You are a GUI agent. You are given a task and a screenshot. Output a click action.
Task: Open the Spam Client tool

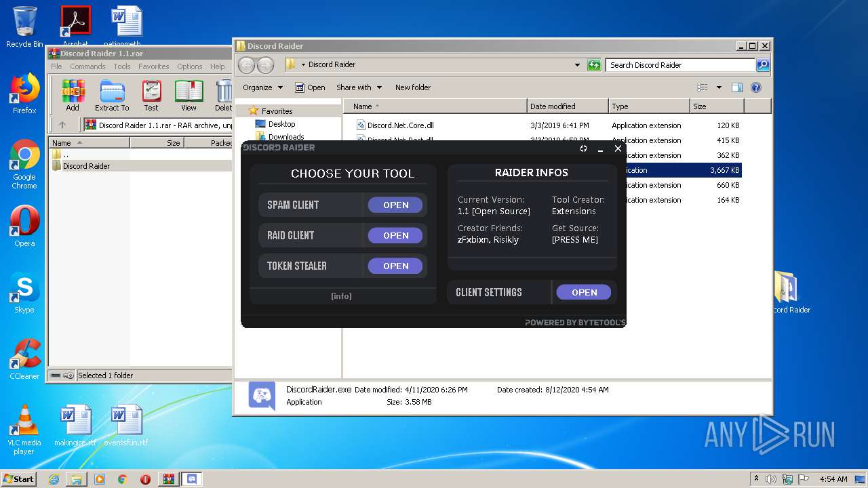(395, 205)
